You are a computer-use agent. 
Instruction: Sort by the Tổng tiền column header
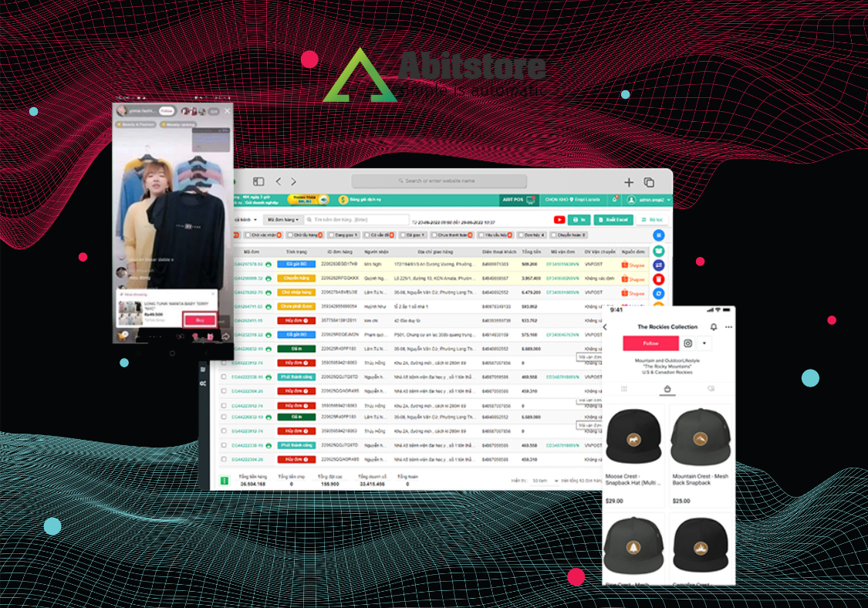coord(531,252)
